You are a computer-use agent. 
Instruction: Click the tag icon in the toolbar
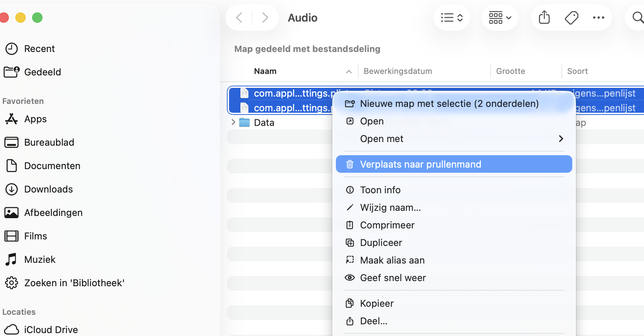pyautogui.click(x=571, y=17)
